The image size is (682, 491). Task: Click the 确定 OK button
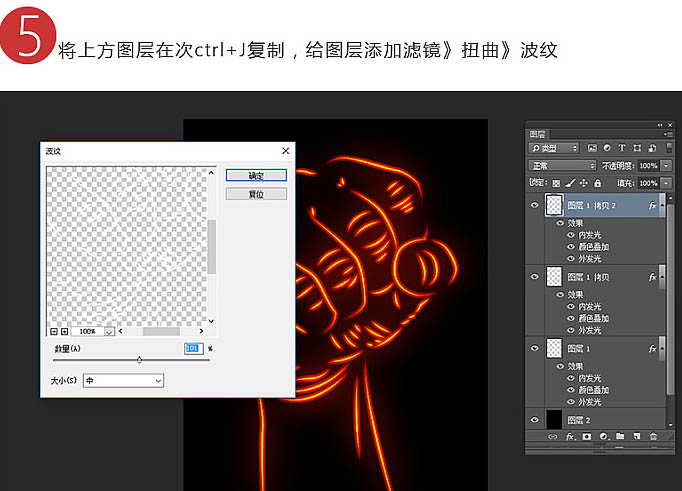(256, 175)
